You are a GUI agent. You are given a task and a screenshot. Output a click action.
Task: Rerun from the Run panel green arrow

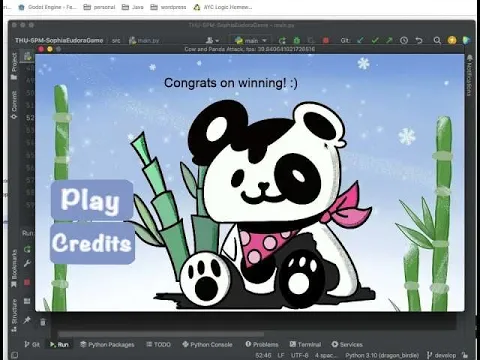[27, 249]
